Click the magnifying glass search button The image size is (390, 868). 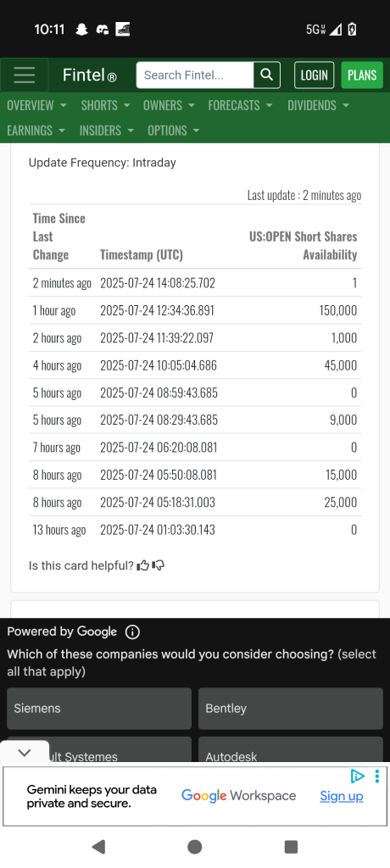[x=266, y=75]
